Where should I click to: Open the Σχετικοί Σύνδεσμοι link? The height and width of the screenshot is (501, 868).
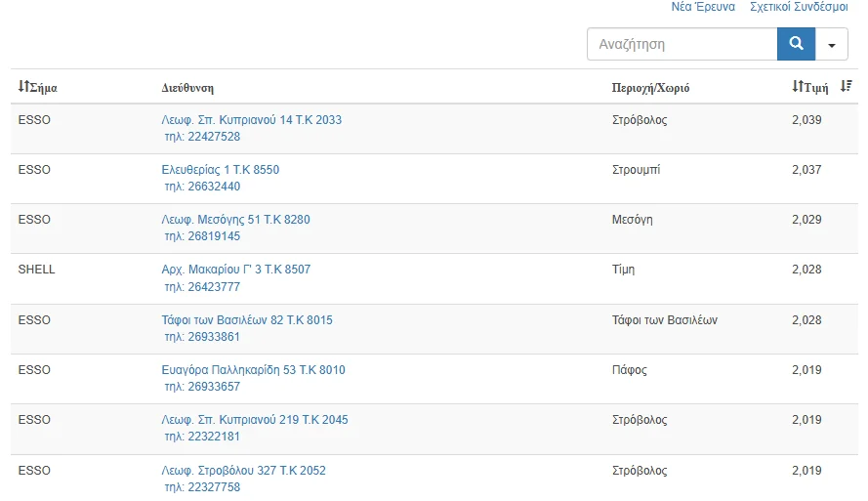pyautogui.click(x=799, y=7)
